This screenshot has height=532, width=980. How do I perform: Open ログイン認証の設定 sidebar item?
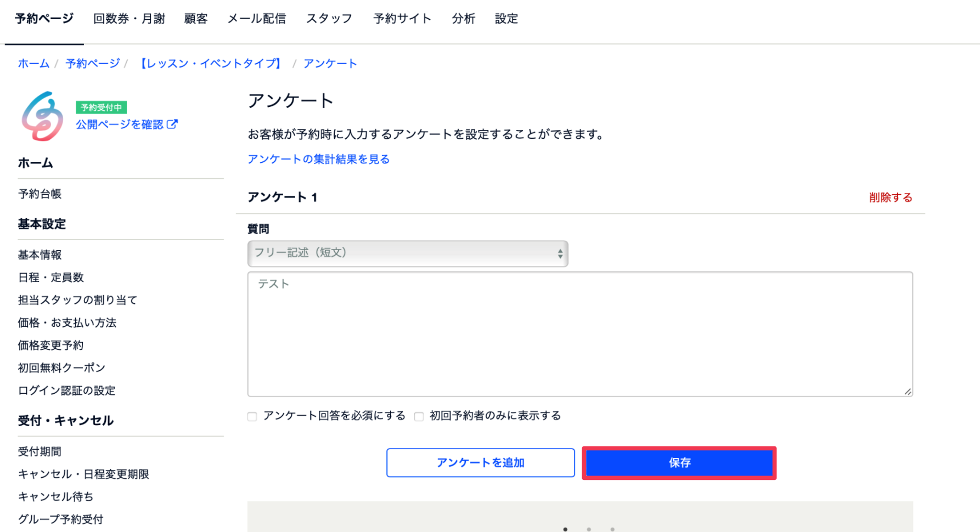(66, 390)
